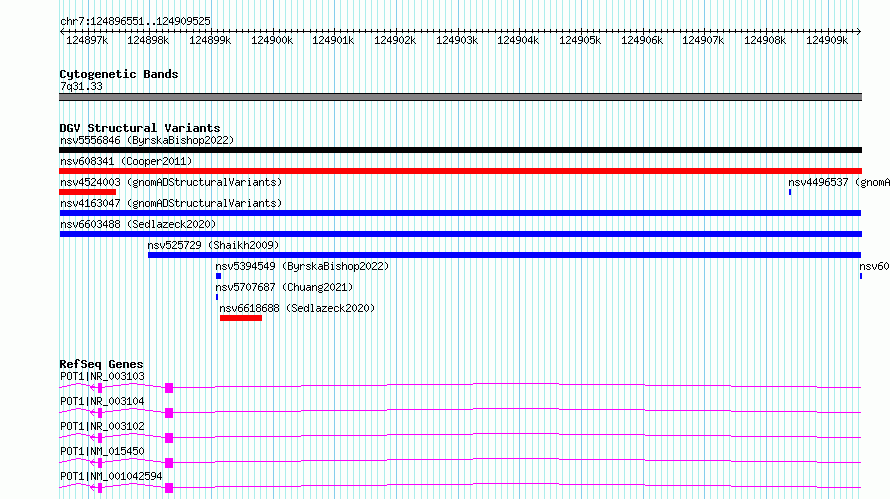Image resolution: width=890 pixels, height=499 pixels.
Task: Open the nsv4496537 label text
Action: (839, 182)
